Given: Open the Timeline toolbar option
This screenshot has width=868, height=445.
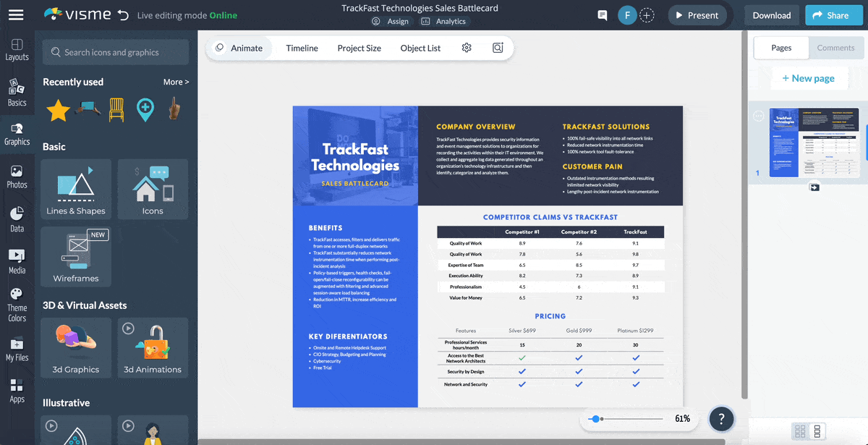Looking at the screenshot, I should [302, 48].
